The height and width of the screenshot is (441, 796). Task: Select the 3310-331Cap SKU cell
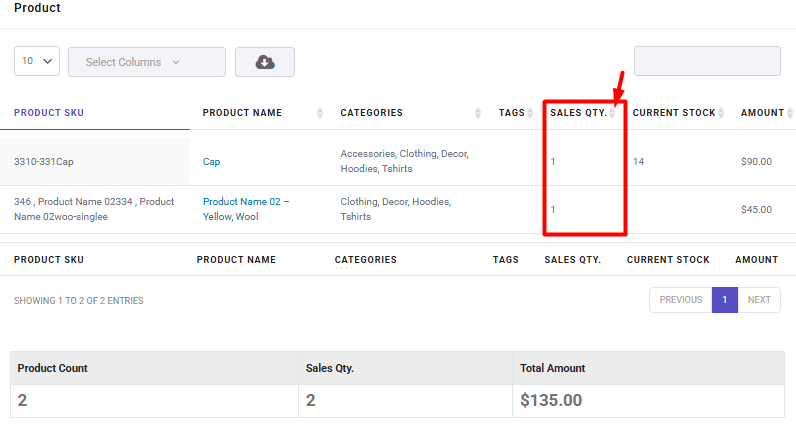click(x=95, y=161)
